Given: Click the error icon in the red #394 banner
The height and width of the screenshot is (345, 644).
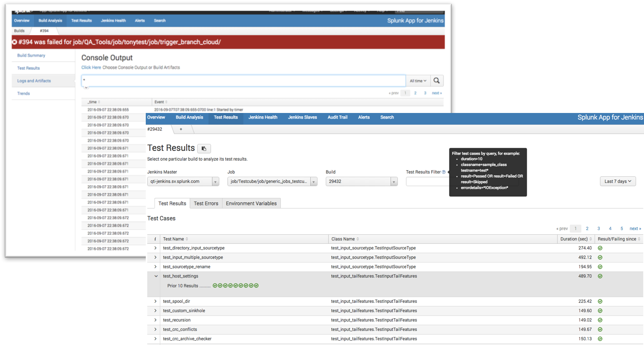Looking at the screenshot, I should (15, 42).
